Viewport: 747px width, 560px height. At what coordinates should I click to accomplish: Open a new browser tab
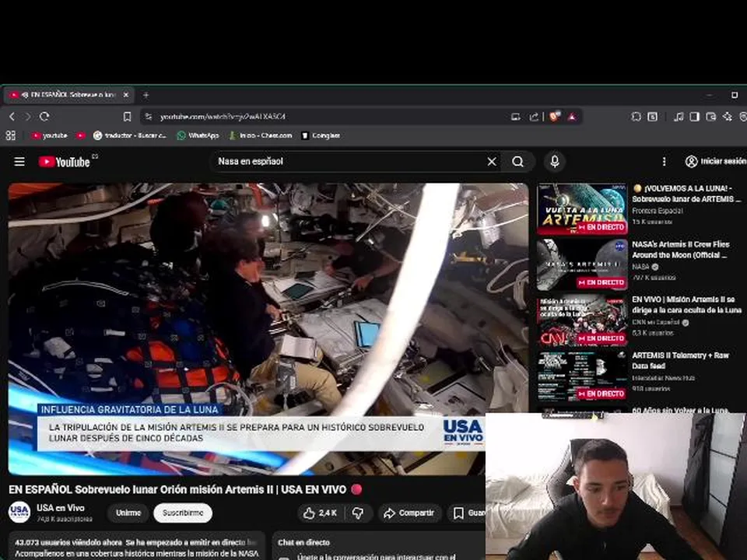pos(146,95)
